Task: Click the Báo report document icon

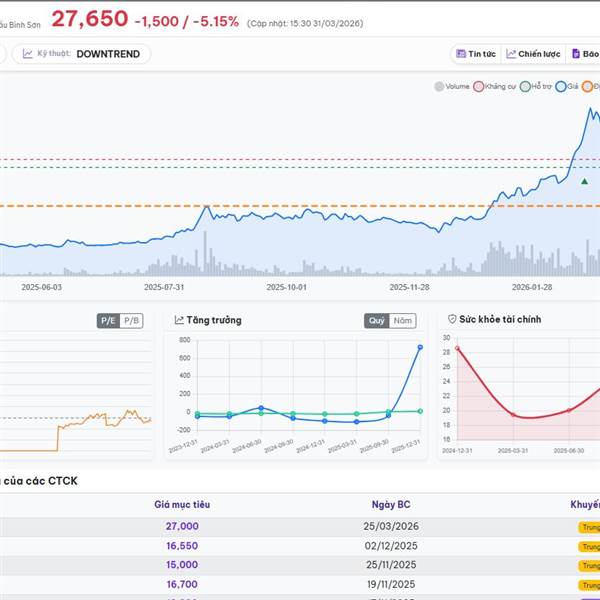Action: (x=576, y=54)
